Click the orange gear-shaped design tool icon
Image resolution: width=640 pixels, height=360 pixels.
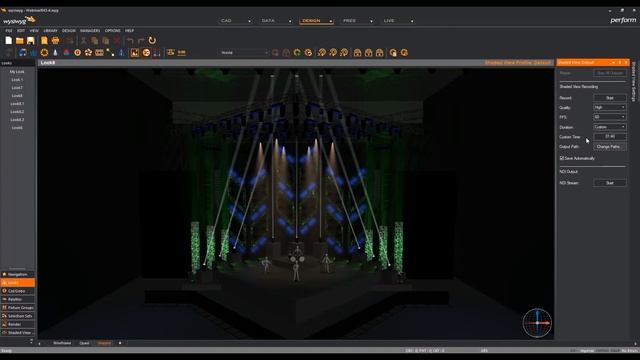(44, 53)
